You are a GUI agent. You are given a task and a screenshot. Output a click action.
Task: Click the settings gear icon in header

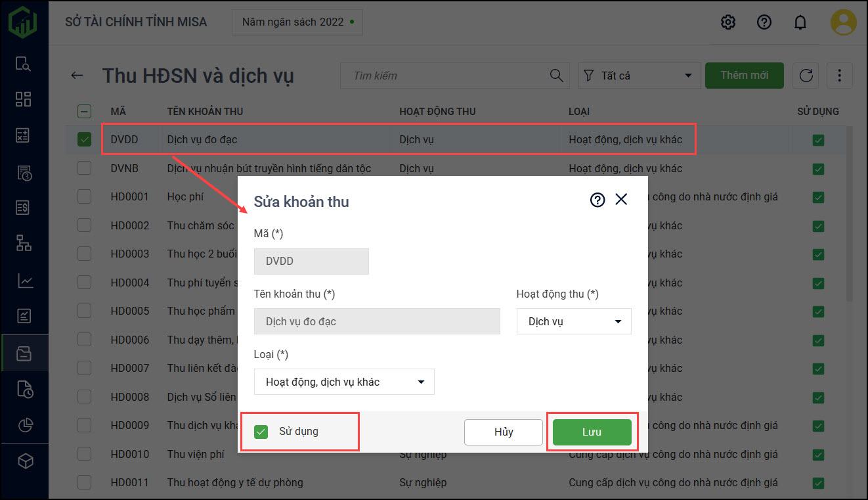[x=727, y=22]
